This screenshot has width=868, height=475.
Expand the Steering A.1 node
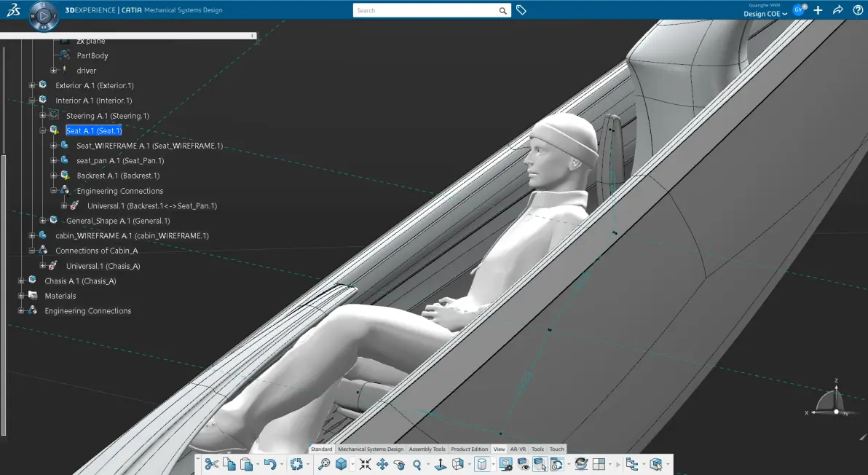point(43,115)
